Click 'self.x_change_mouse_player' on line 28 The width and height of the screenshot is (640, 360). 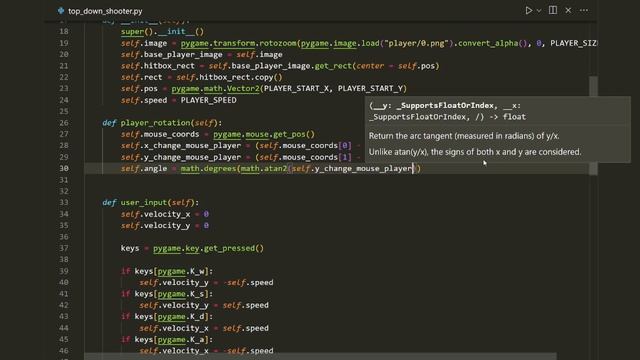point(180,145)
